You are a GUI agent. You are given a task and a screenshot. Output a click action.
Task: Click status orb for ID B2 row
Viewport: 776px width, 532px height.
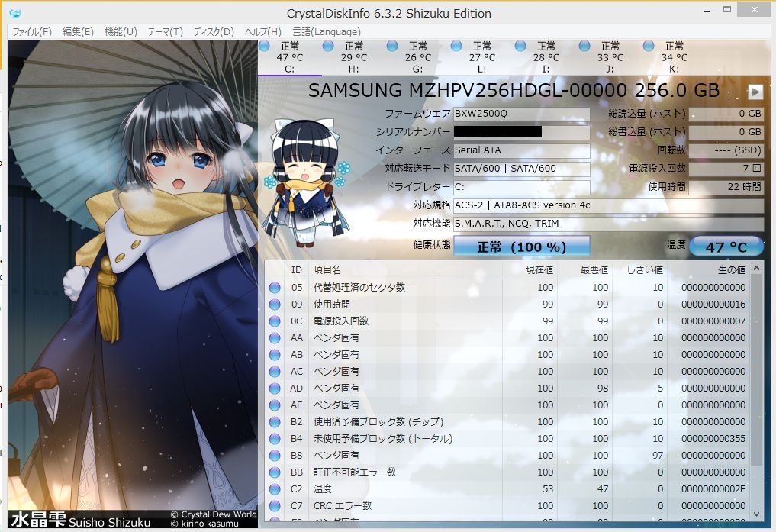click(x=275, y=422)
